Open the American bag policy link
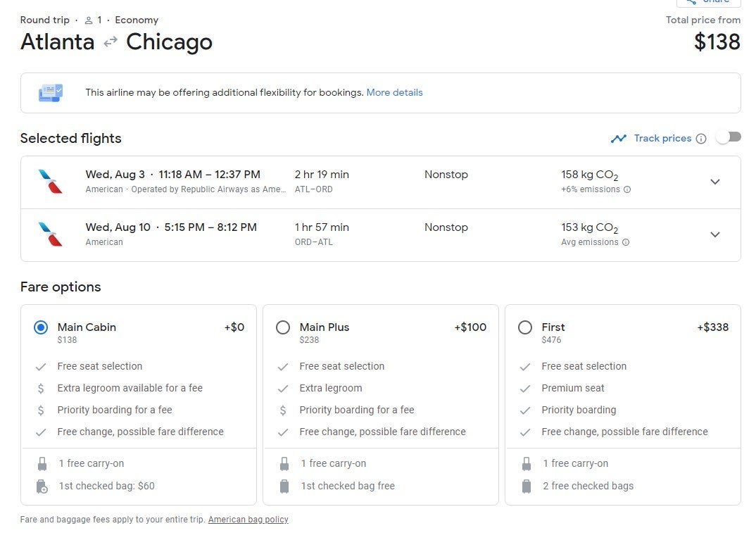This screenshot has height=533, width=756. click(x=248, y=520)
